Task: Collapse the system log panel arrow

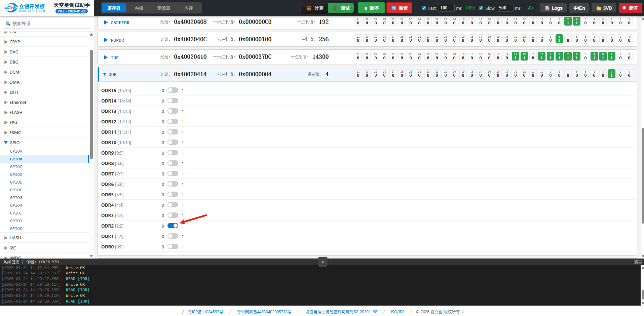Action: point(323,262)
